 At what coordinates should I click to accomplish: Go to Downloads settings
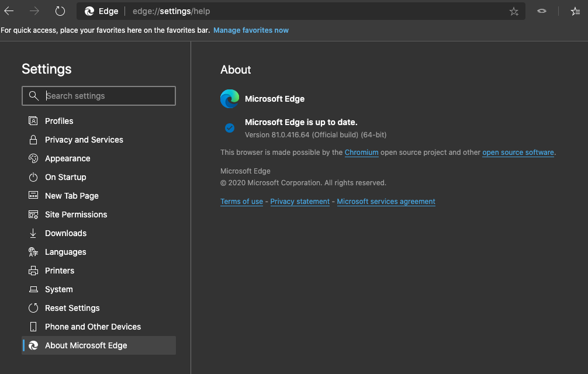click(99, 233)
